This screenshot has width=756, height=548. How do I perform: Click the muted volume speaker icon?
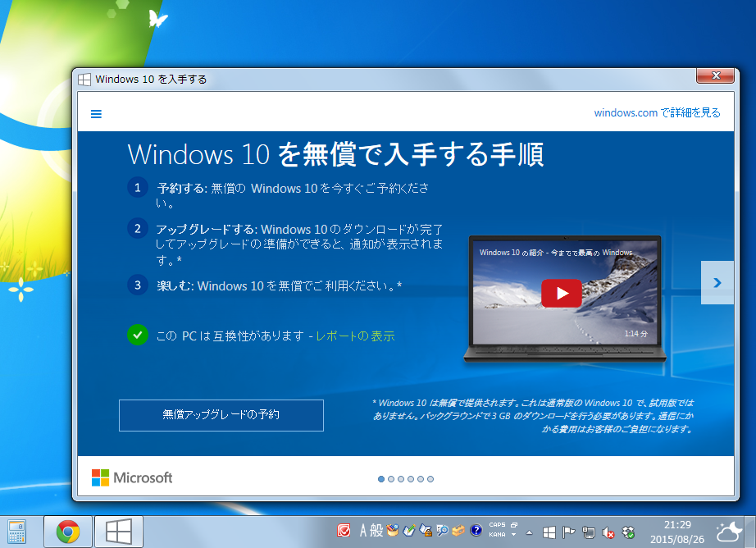point(608,532)
